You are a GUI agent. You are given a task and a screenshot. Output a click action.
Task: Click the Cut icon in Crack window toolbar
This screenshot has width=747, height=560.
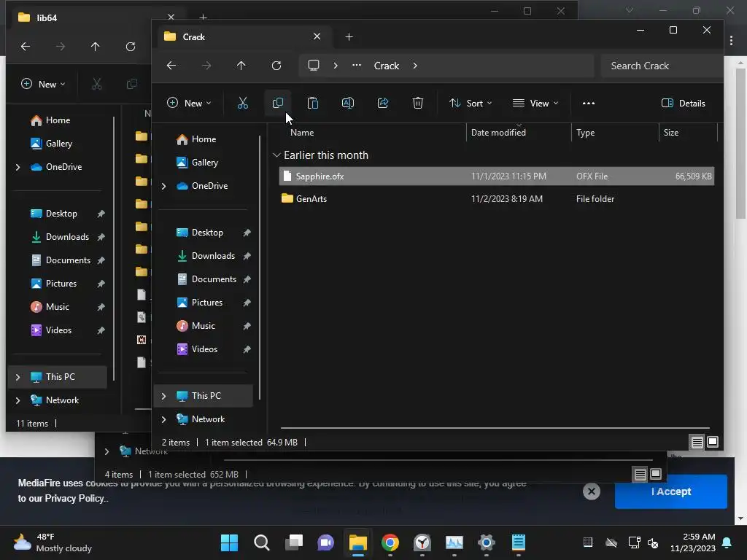point(242,103)
